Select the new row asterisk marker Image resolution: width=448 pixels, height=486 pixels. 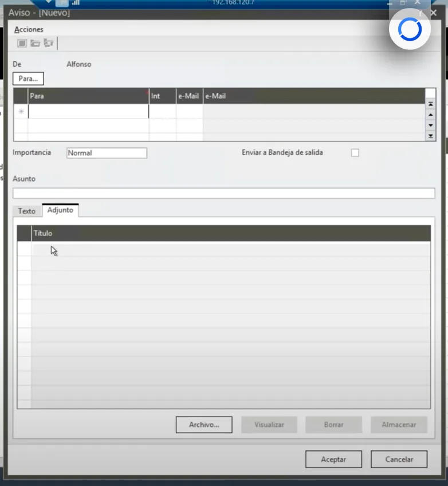pyautogui.click(x=21, y=111)
